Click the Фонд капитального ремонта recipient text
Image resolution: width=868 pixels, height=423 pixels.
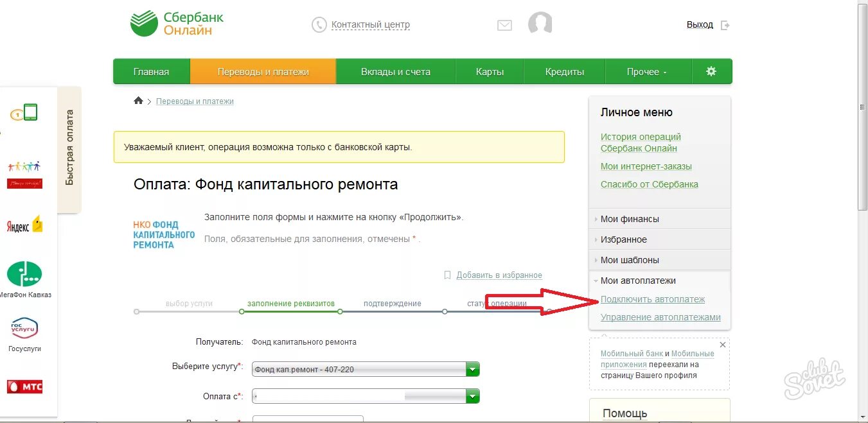click(x=304, y=342)
